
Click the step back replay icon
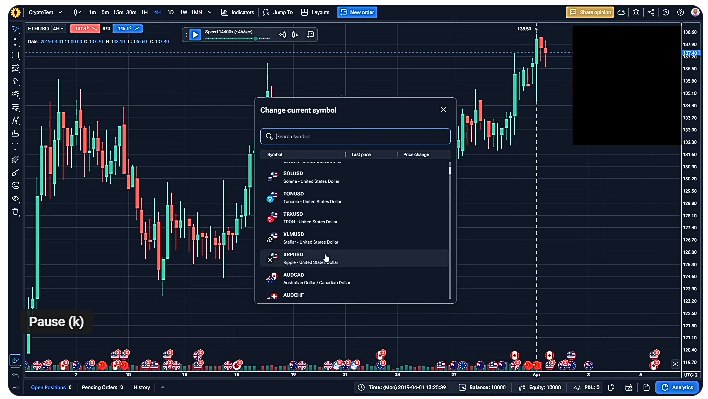coord(283,35)
